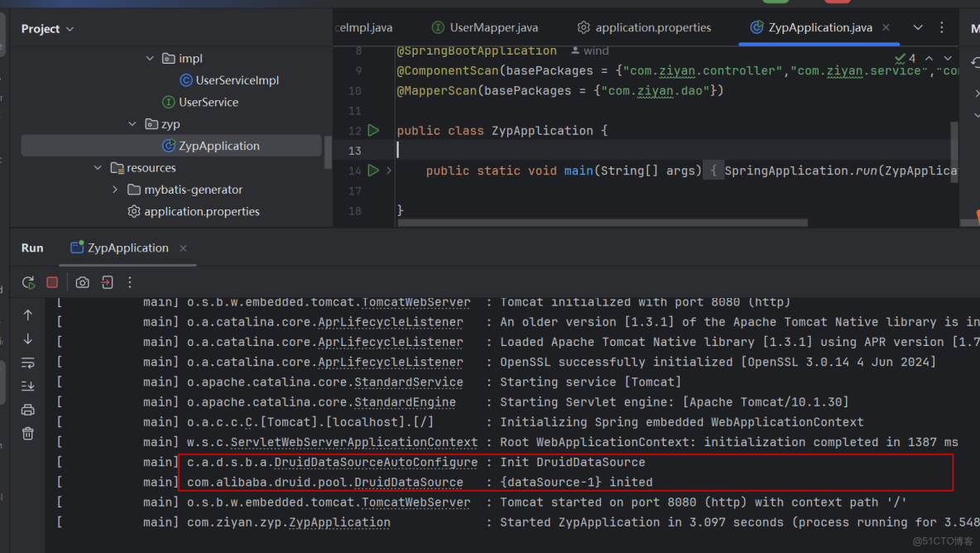The image size is (980, 553).
Task: Open the console's more options kebab menu
Action: (129, 282)
